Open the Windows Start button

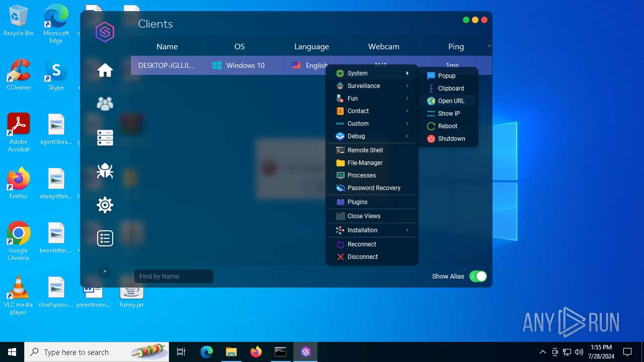pyautogui.click(x=12, y=352)
